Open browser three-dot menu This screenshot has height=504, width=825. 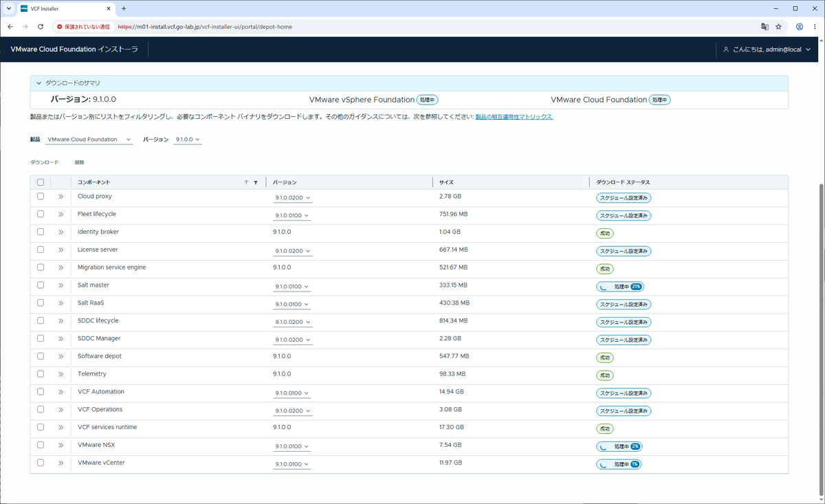[x=815, y=27]
